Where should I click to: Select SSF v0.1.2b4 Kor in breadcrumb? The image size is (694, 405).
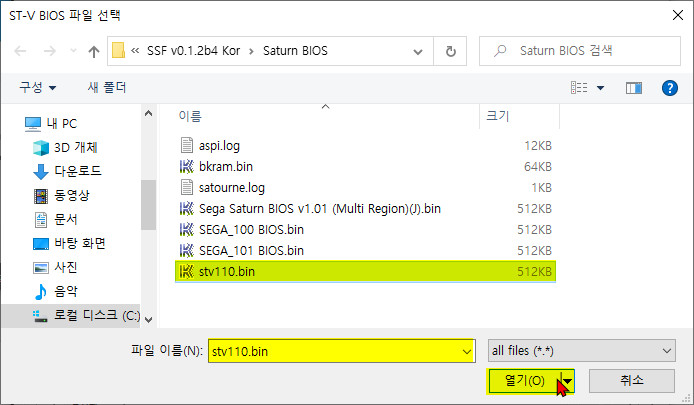(x=193, y=51)
